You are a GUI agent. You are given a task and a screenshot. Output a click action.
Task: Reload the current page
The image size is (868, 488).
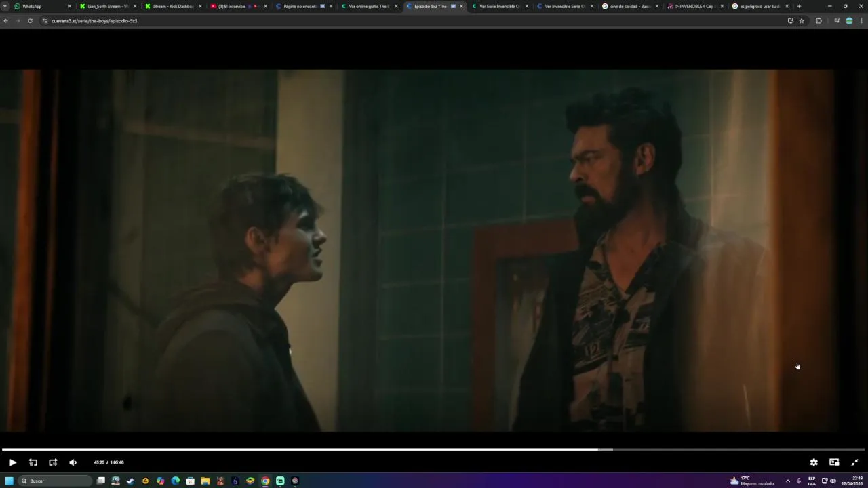pyautogui.click(x=30, y=21)
